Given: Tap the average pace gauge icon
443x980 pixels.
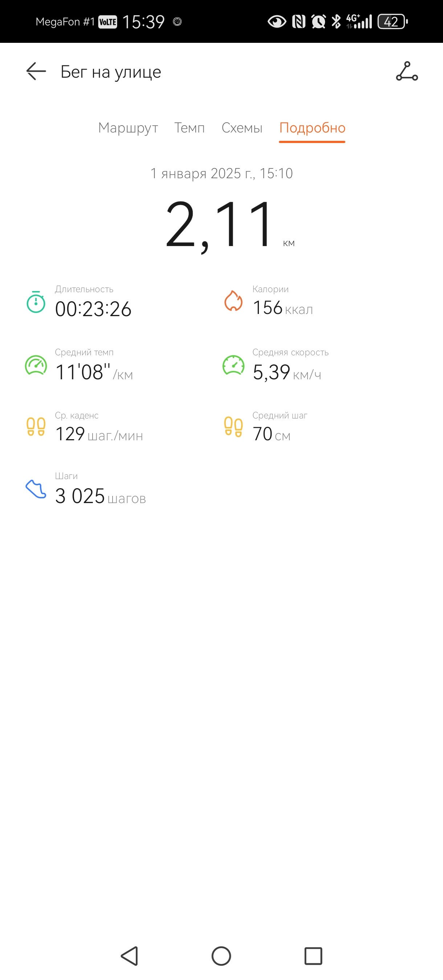Looking at the screenshot, I should pos(36,365).
